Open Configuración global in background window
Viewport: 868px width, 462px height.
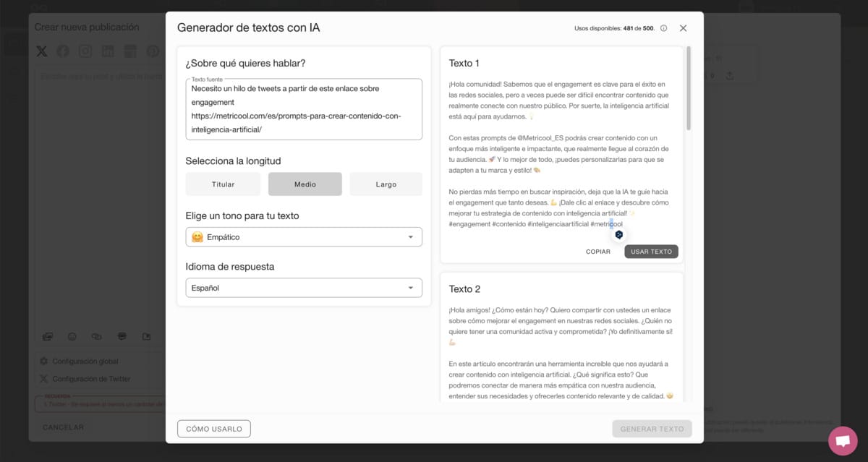(x=85, y=361)
